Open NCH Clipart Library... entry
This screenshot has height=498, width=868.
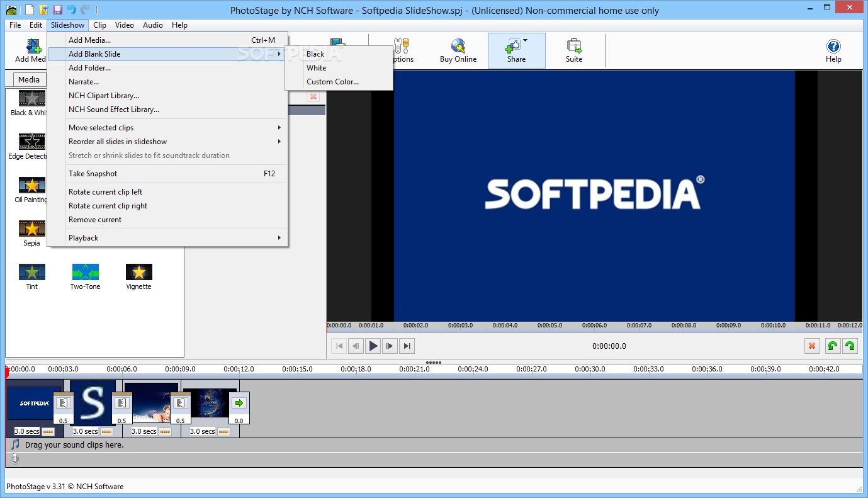coord(167,96)
